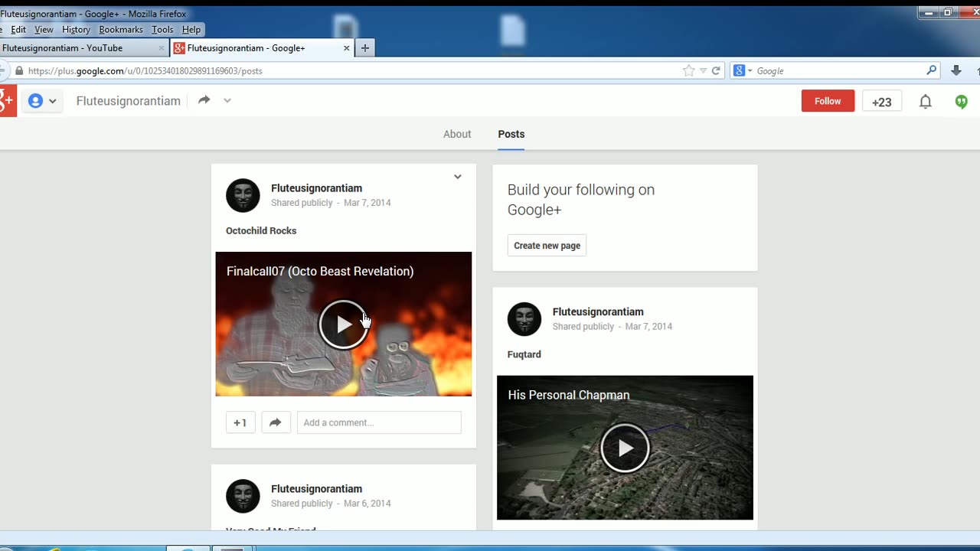Click the red Follow button
Viewport: 980px width, 551px height.
click(828, 101)
